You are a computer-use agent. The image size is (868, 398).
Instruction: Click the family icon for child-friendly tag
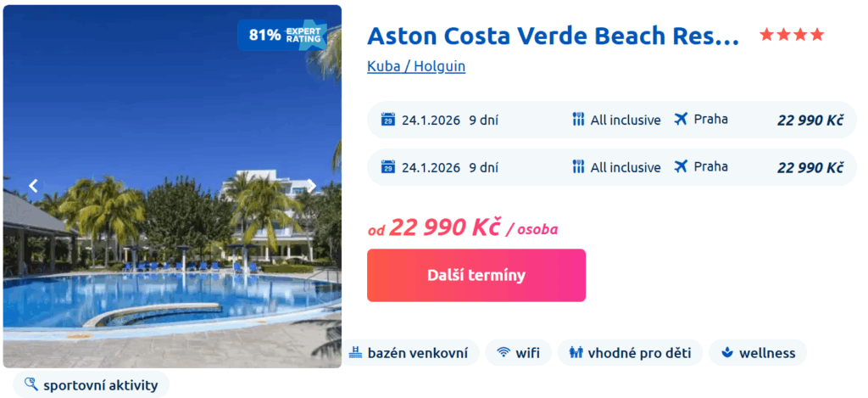point(576,352)
